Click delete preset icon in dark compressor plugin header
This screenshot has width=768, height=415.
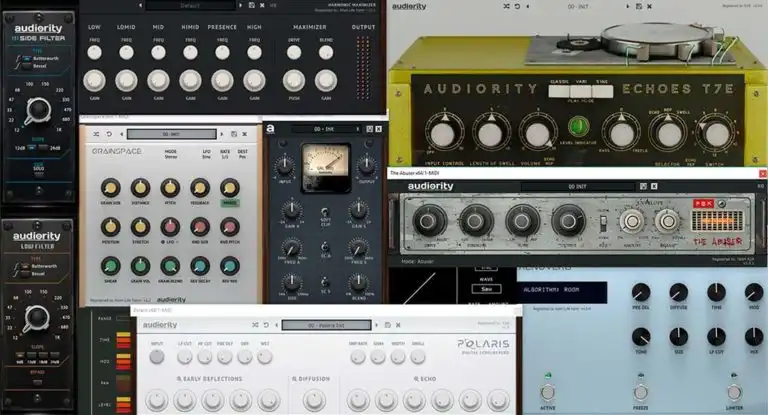click(x=379, y=129)
